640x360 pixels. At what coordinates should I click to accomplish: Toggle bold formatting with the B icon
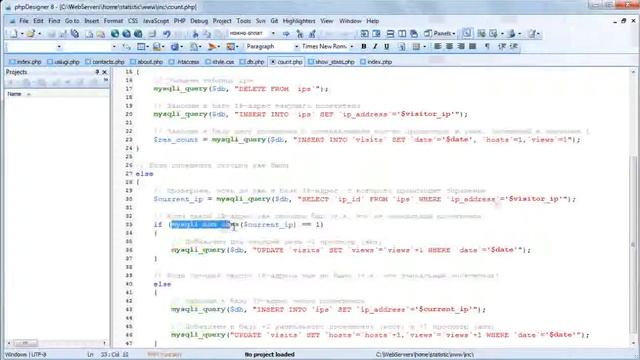coord(364,47)
